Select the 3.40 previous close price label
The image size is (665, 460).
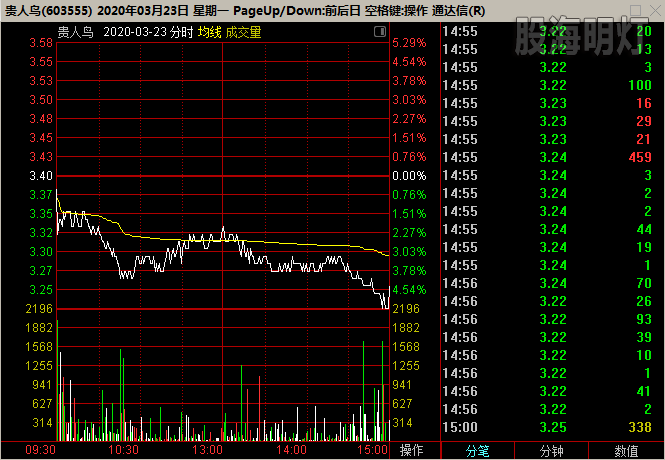(41, 176)
